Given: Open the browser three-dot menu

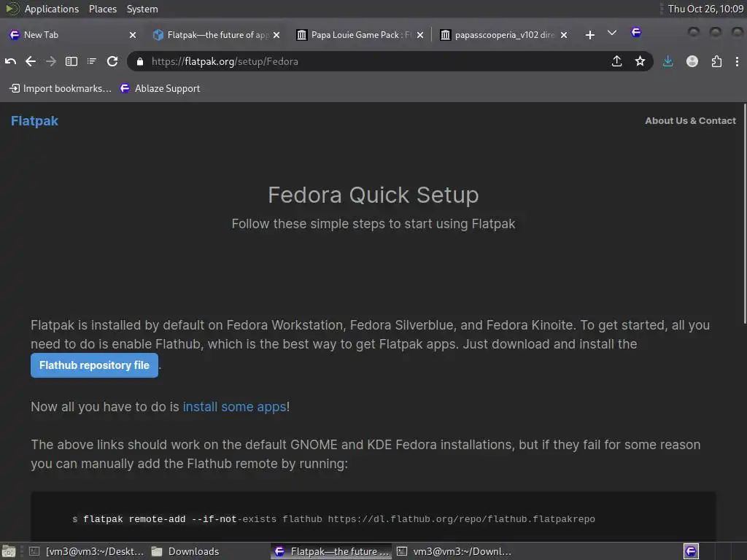Looking at the screenshot, I should [x=737, y=61].
